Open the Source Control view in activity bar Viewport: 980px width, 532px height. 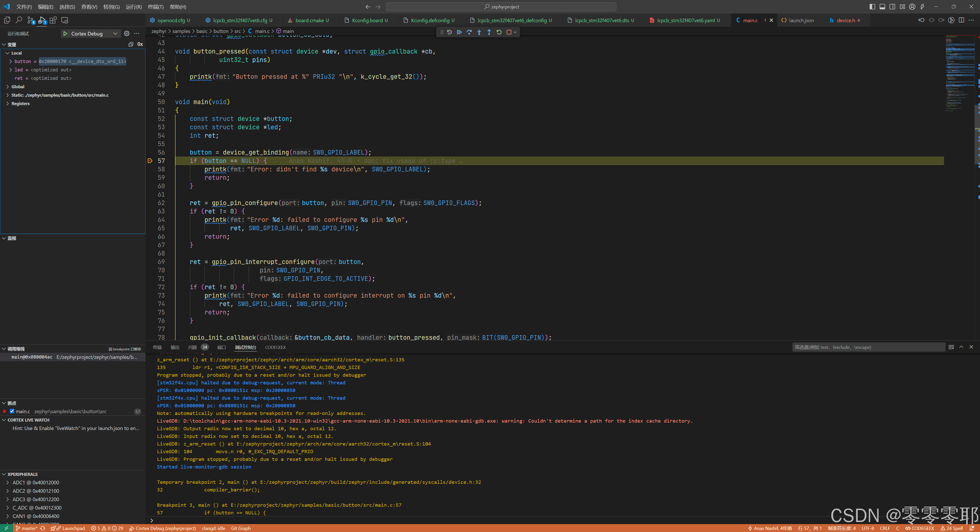click(x=30, y=20)
